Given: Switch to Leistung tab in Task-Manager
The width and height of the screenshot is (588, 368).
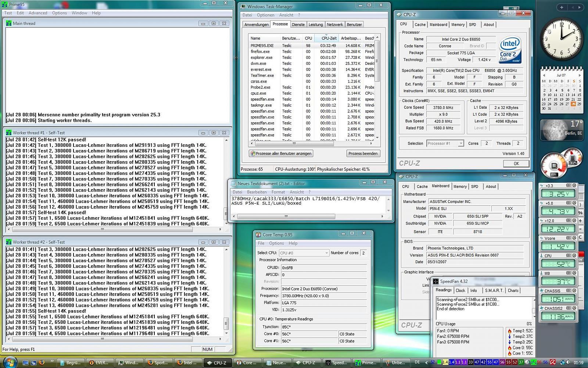Looking at the screenshot, I should coord(316,25).
